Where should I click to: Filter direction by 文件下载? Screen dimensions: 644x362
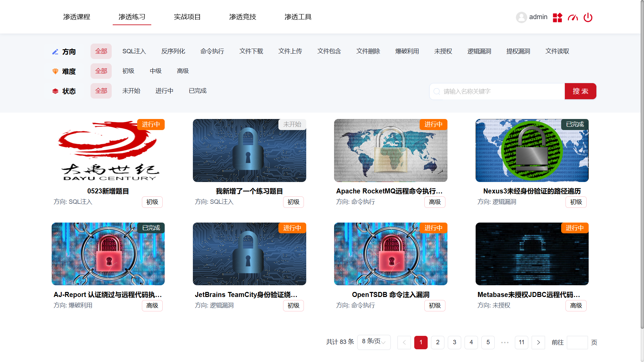pos(251,51)
